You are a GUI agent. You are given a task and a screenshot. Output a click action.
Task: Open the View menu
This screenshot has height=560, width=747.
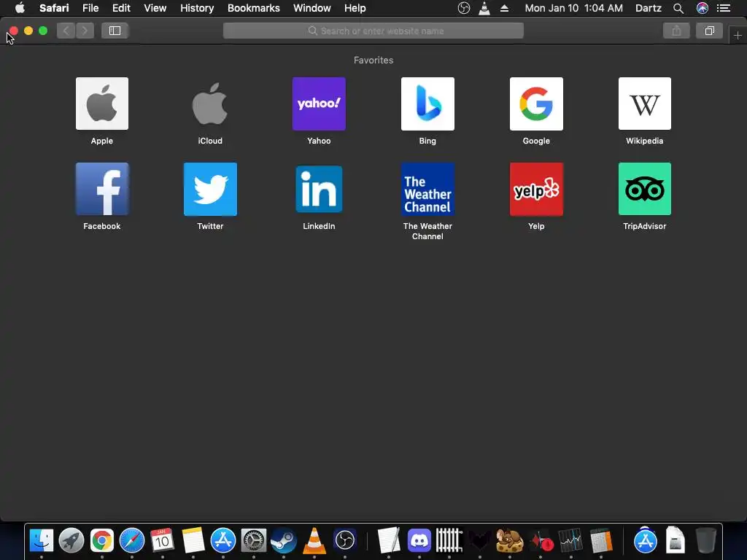tap(155, 8)
